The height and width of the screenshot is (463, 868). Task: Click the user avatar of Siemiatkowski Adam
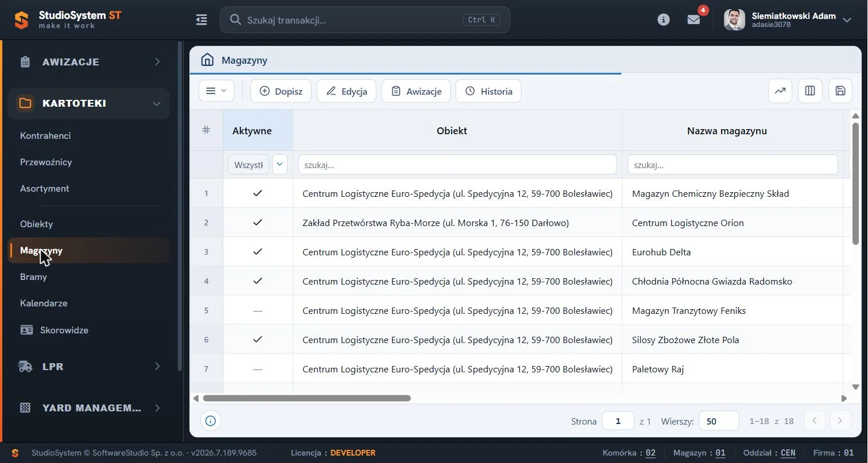pyautogui.click(x=734, y=20)
